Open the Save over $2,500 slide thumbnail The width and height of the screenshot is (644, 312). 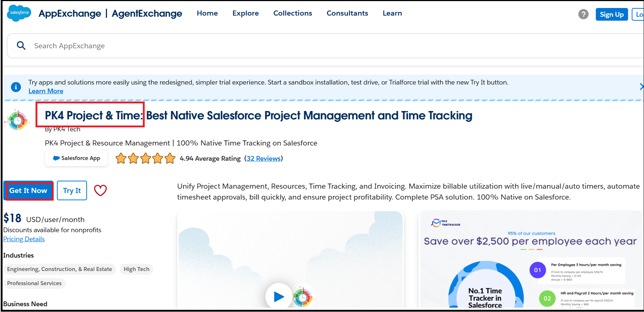[x=531, y=259]
